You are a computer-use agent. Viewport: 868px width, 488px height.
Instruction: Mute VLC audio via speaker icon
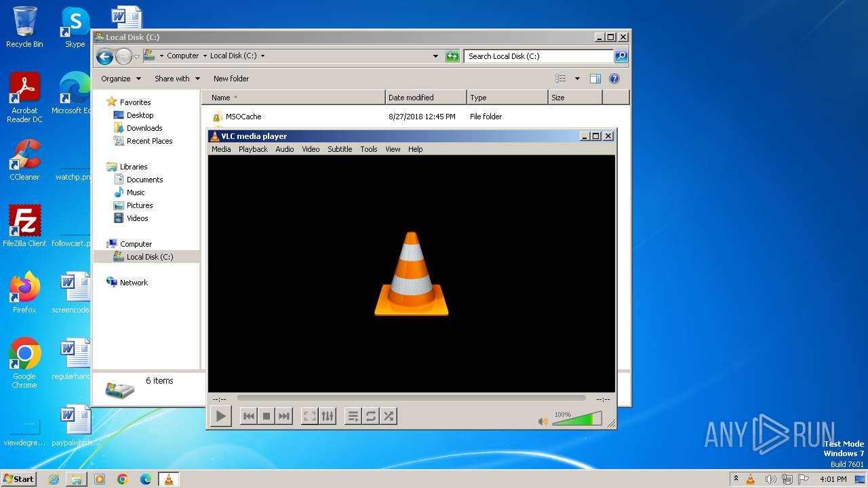point(542,422)
